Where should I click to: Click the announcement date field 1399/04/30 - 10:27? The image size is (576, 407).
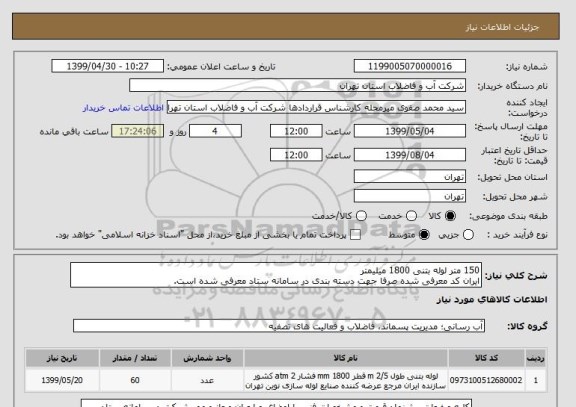click(x=108, y=66)
